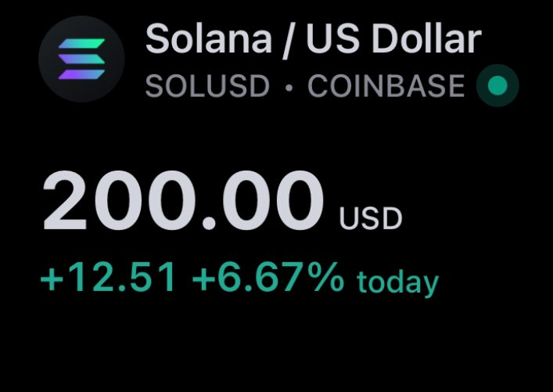553x392 pixels.
Task: Click the slash in the pair title
Action: (289, 40)
